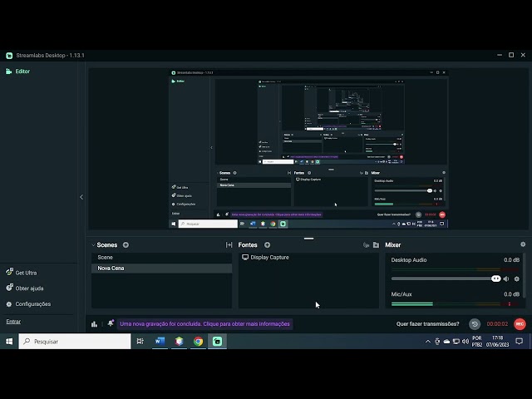Open the Mixer settings gear
Viewport: 532px width, 399px height.
coord(523,244)
